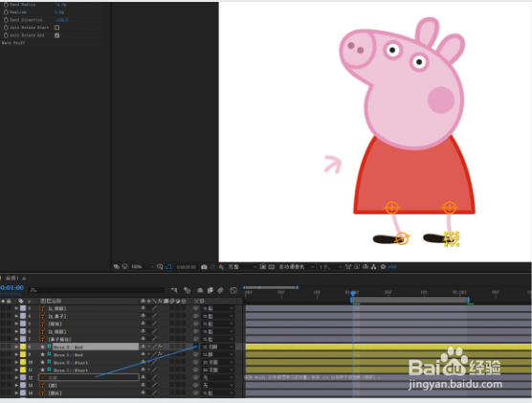Toggle the Realism stopwatch
The image size is (532, 403).
(x=6, y=12)
